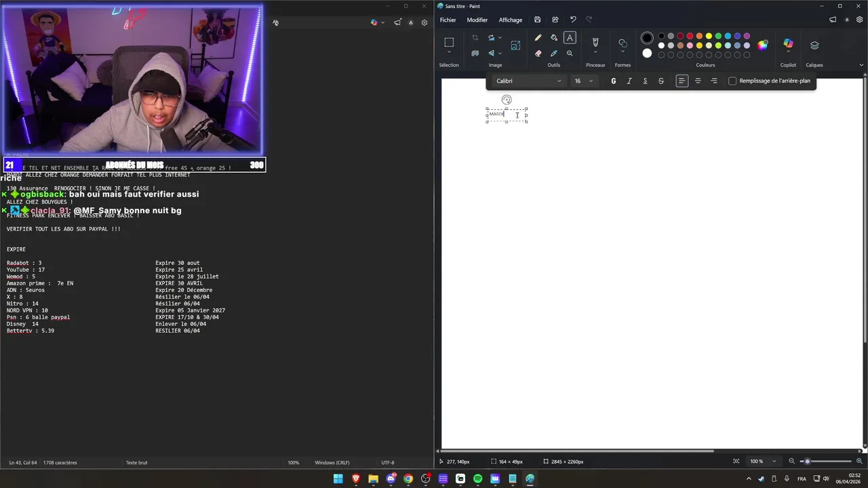The image size is (868, 488).
Task: Click the Formes shapes icon
Action: (623, 43)
